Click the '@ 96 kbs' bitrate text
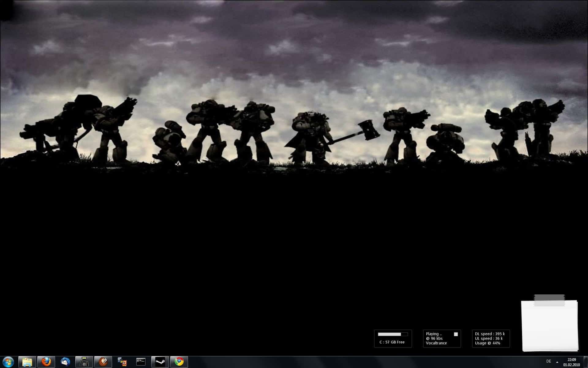This screenshot has height=368, width=588. click(434, 339)
